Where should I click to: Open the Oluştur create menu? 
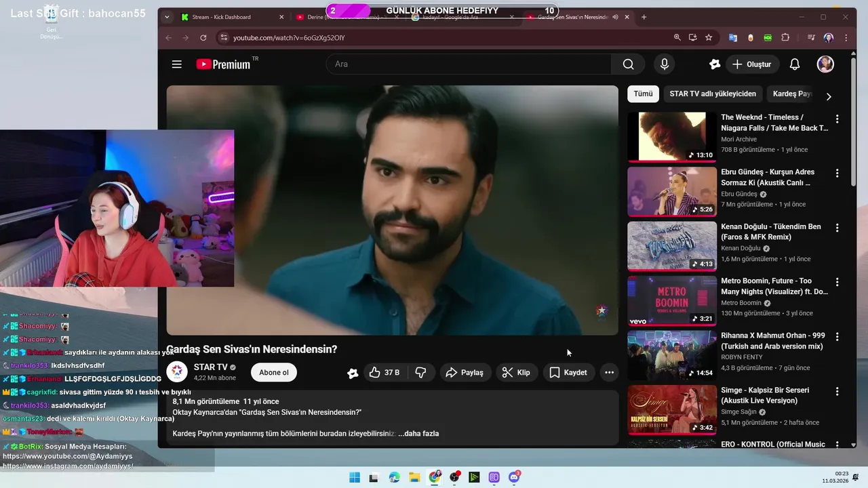coord(752,64)
